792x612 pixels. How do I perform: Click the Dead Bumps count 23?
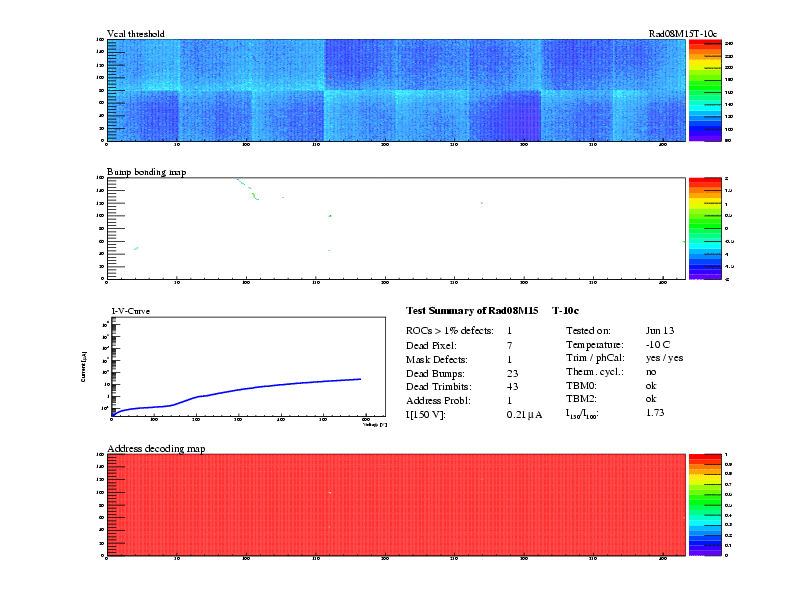513,371
